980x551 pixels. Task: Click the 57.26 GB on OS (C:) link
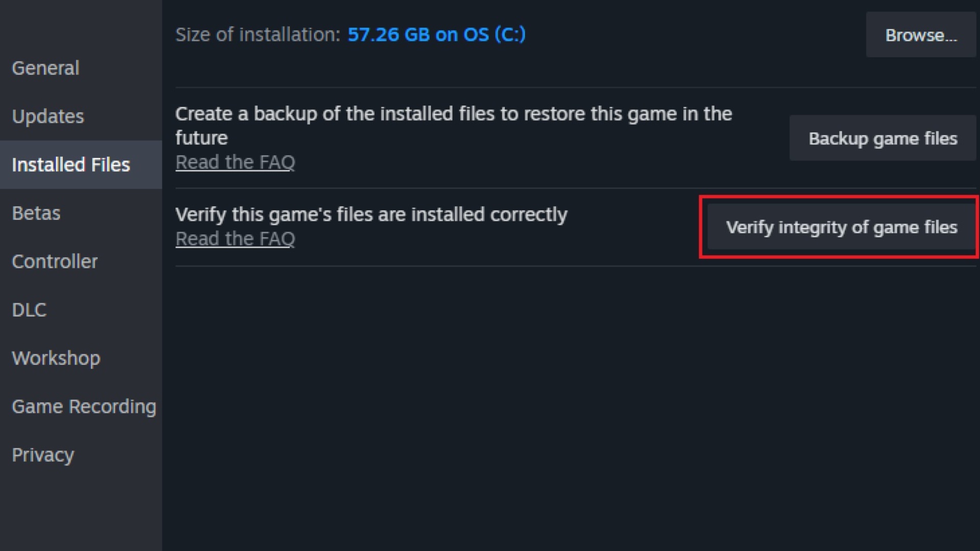(436, 34)
